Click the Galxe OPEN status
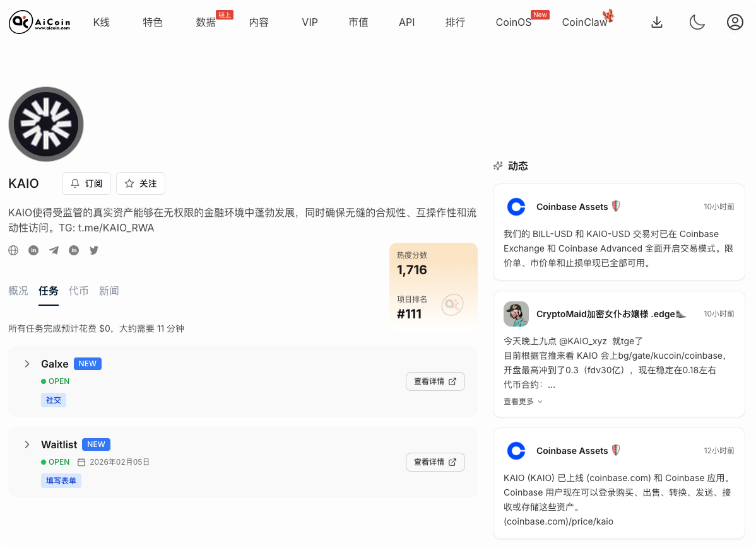The image size is (756, 546). pos(56,381)
